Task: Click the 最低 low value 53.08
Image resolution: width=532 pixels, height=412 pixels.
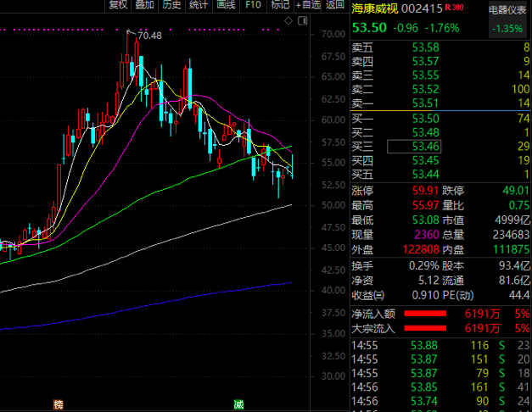Action: (x=425, y=220)
